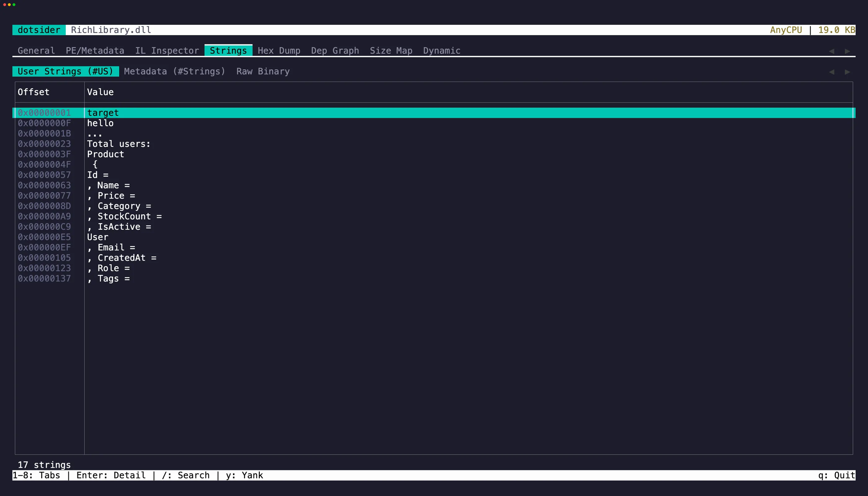Click offset 0x00000137

44,278
